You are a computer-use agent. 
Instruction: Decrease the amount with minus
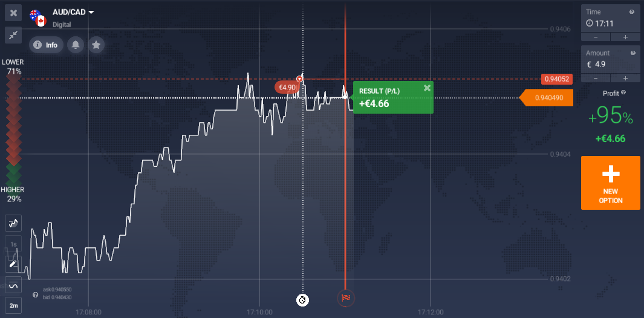point(596,78)
